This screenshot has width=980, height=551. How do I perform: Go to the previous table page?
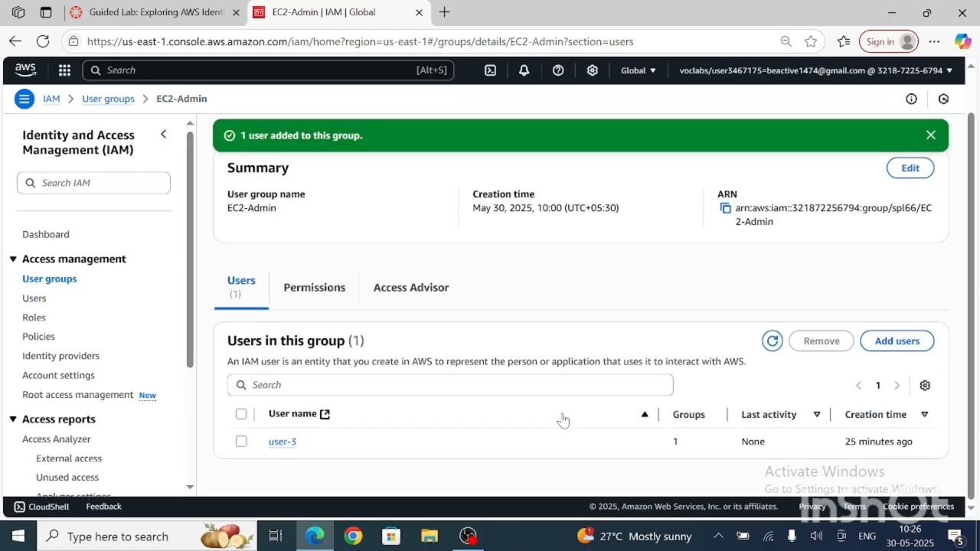click(858, 385)
